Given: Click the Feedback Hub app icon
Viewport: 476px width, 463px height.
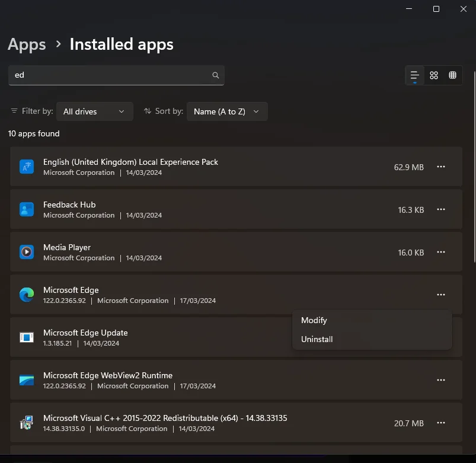Looking at the screenshot, I should pos(27,209).
